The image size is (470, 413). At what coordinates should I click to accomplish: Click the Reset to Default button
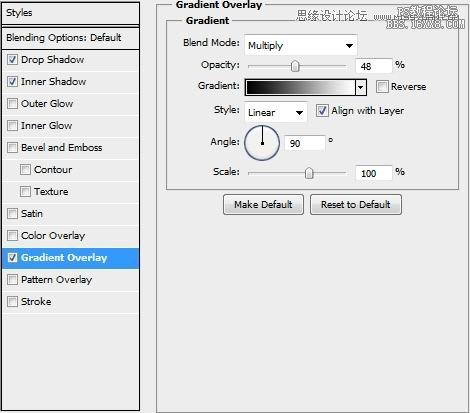click(356, 205)
